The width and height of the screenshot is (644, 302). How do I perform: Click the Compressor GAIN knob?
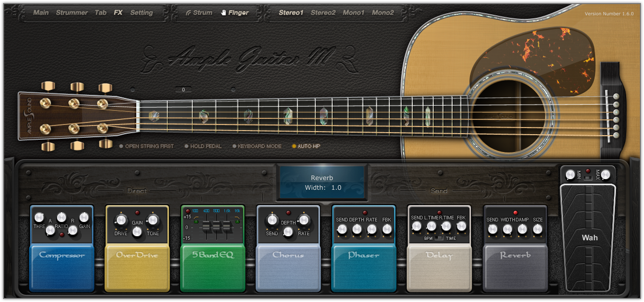pos(84,218)
